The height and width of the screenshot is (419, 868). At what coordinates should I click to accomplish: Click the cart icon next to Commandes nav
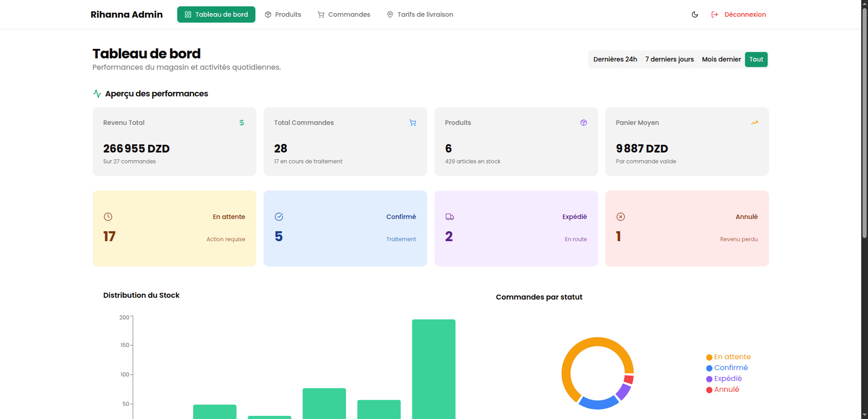point(321,14)
